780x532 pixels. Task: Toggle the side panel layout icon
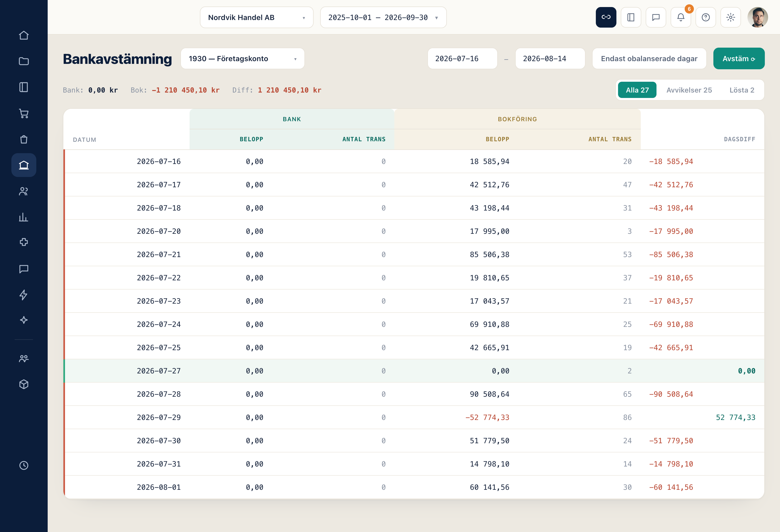[631, 17]
